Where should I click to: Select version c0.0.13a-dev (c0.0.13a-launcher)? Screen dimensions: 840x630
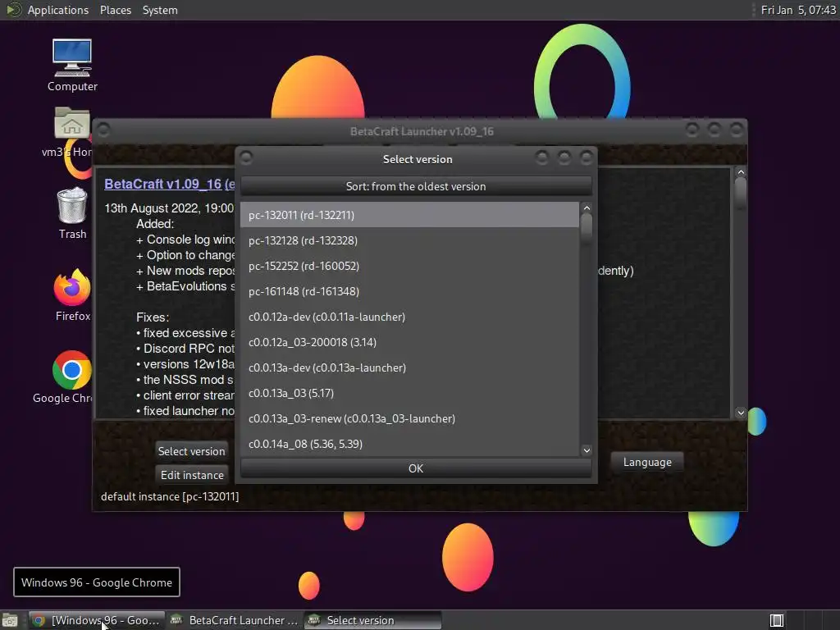pos(409,367)
